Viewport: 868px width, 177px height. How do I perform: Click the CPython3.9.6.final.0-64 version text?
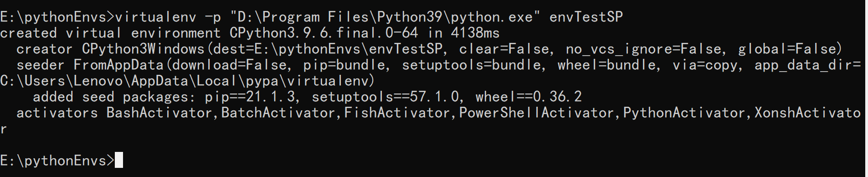click(324, 33)
